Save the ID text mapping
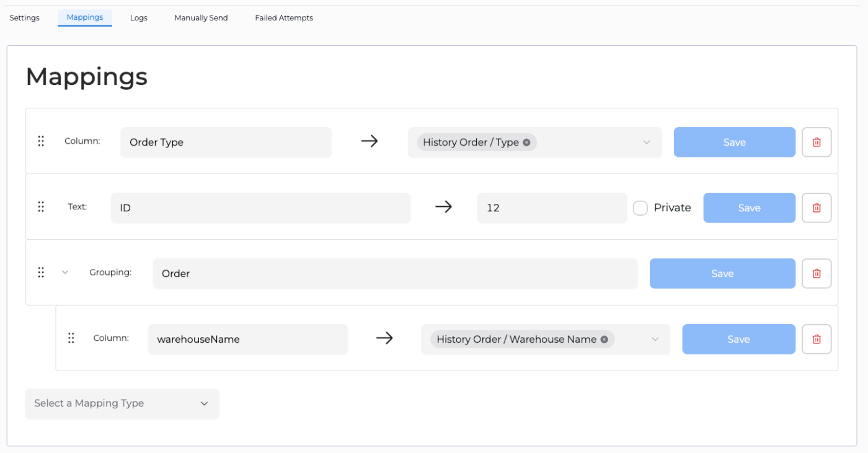868x453 pixels. [x=749, y=208]
